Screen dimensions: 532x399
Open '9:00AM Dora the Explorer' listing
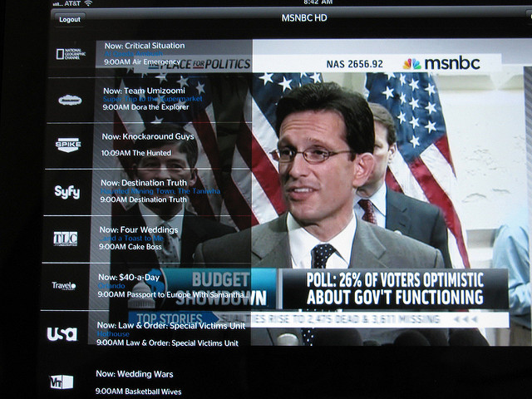point(146,107)
